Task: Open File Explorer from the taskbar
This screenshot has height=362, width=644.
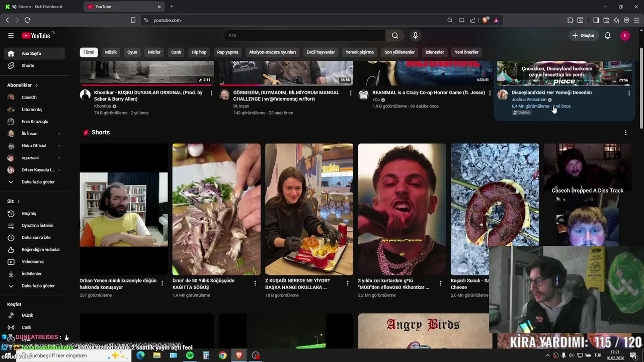Action: pos(157,355)
